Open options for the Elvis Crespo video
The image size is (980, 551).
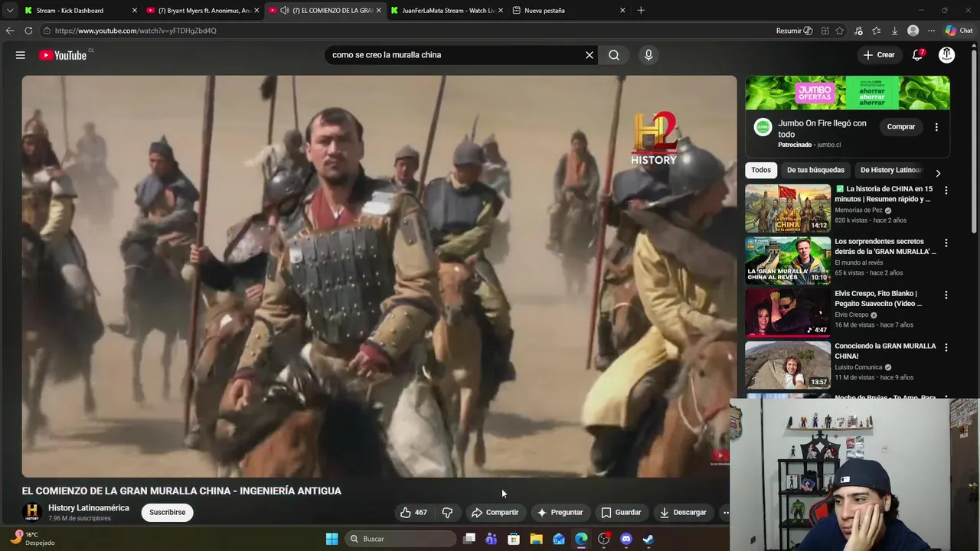coord(946,295)
